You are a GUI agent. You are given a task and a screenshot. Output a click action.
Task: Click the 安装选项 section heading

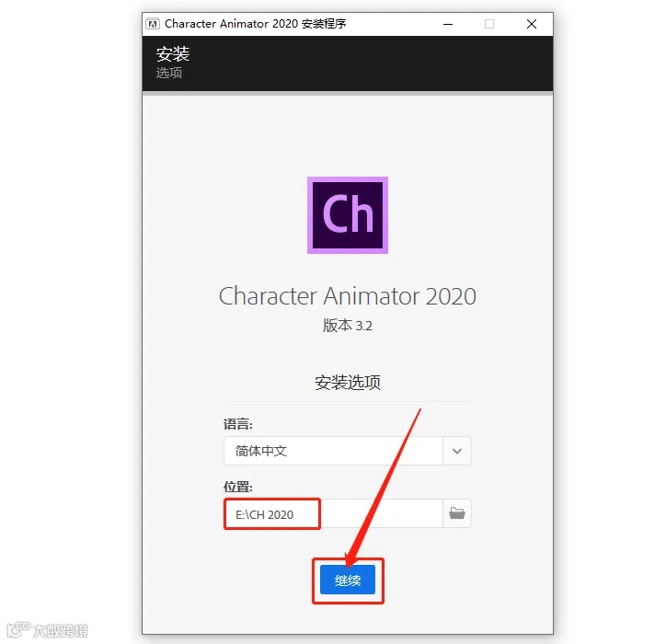pyautogui.click(x=348, y=383)
